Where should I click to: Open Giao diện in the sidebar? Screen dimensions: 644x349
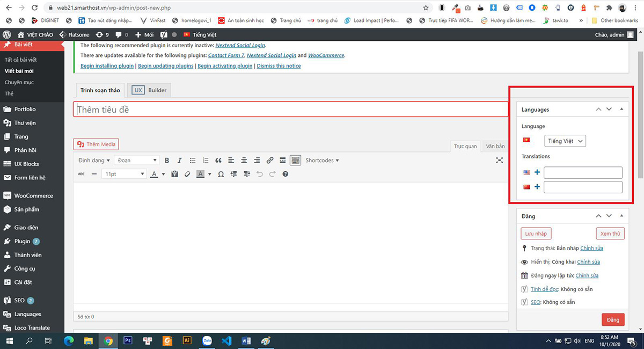click(x=32, y=227)
